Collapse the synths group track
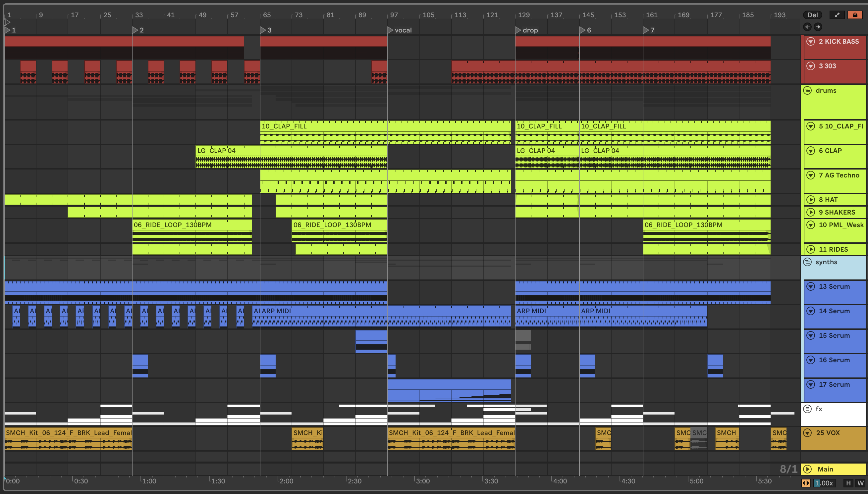The height and width of the screenshot is (494, 868). coord(807,262)
